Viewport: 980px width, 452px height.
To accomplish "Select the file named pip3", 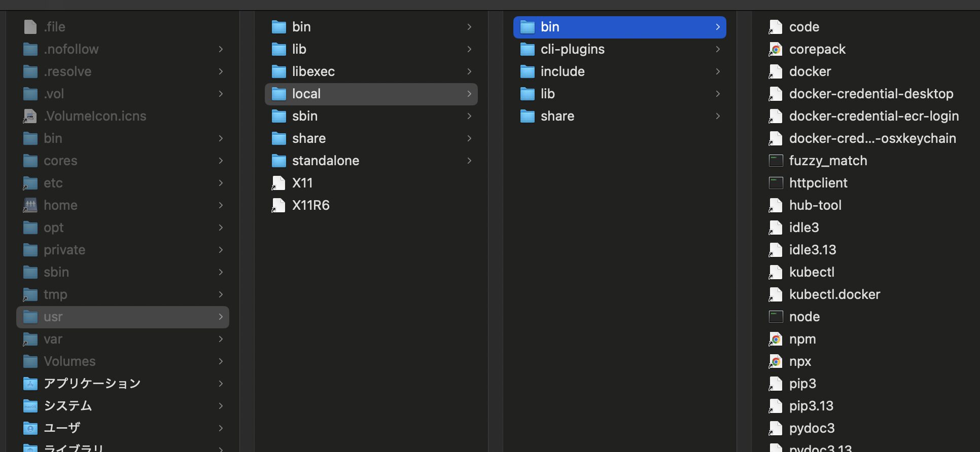I will (802, 384).
